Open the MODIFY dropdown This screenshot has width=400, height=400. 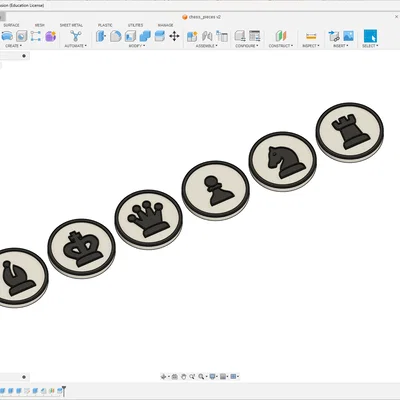[x=137, y=46]
